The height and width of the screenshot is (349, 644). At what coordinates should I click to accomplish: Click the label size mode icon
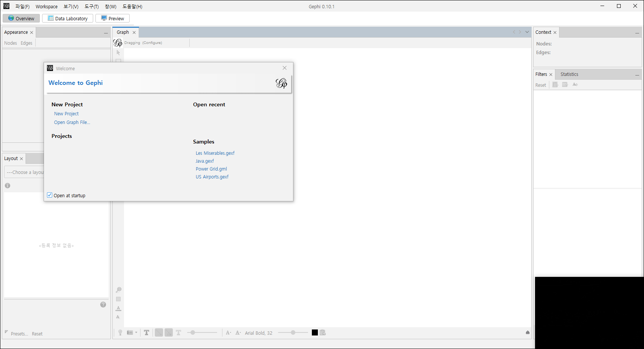pos(228,332)
